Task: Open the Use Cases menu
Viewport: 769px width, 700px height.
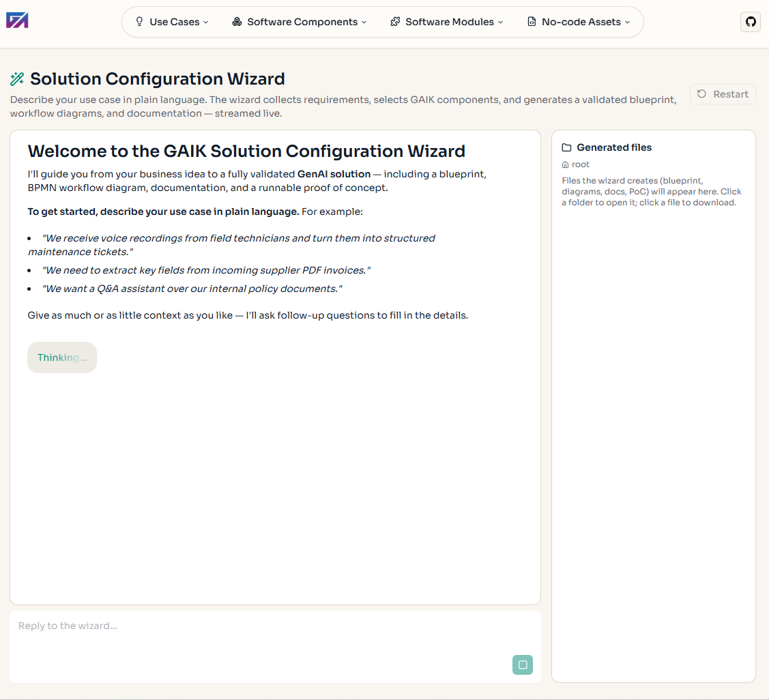Action: click(172, 22)
